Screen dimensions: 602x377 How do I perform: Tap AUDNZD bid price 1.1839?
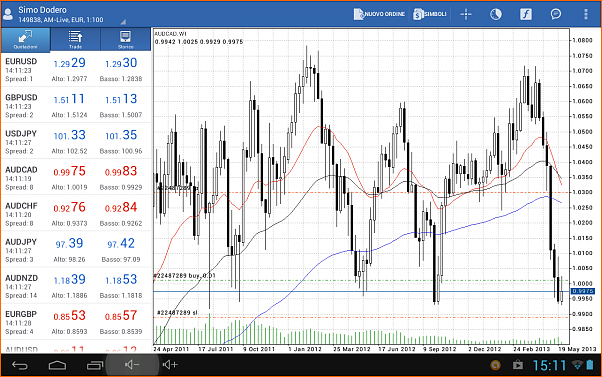click(x=69, y=279)
